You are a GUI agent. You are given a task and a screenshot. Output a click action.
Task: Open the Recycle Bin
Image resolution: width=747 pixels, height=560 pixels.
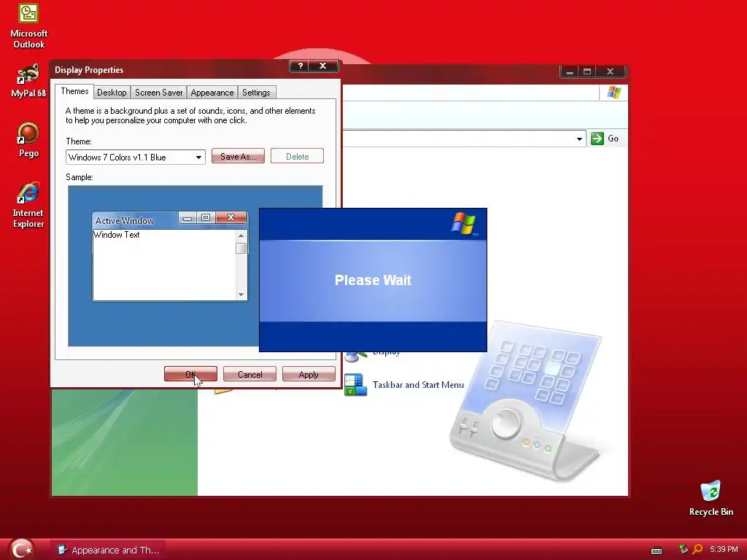pyautogui.click(x=711, y=498)
